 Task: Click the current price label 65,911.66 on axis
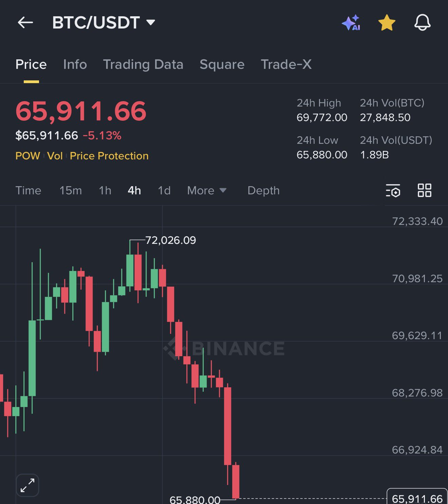click(x=417, y=498)
